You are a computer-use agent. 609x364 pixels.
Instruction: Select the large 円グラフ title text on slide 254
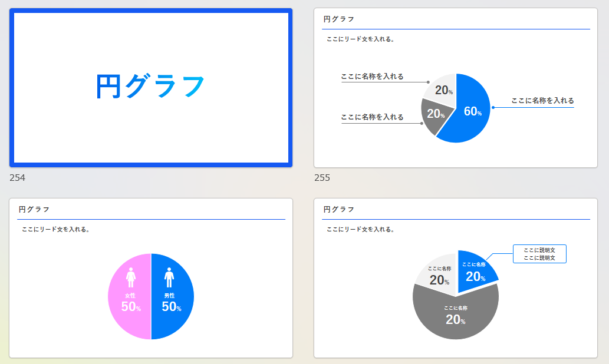(150, 87)
